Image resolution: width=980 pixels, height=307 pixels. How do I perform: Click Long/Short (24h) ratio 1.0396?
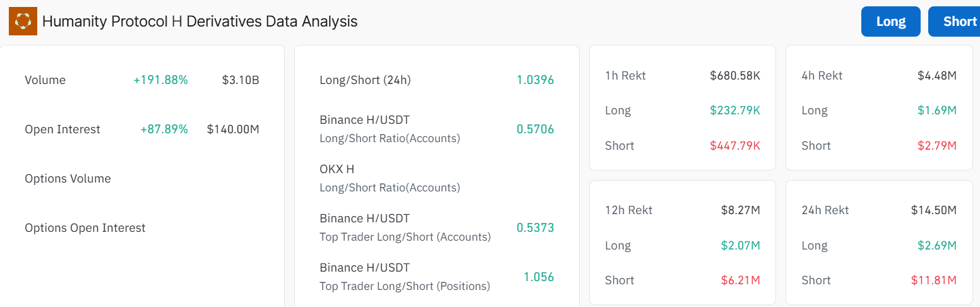click(x=535, y=80)
